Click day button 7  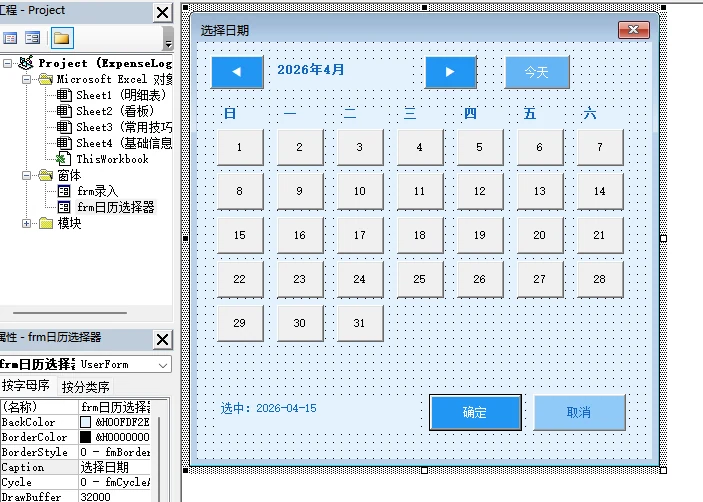click(600, 147)
